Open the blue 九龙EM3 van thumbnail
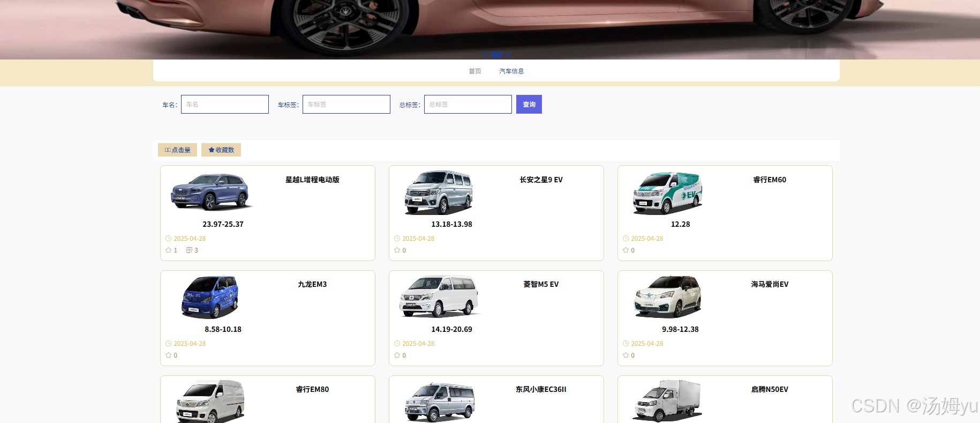This screenshot has height=423, width=980. (210, 297)
